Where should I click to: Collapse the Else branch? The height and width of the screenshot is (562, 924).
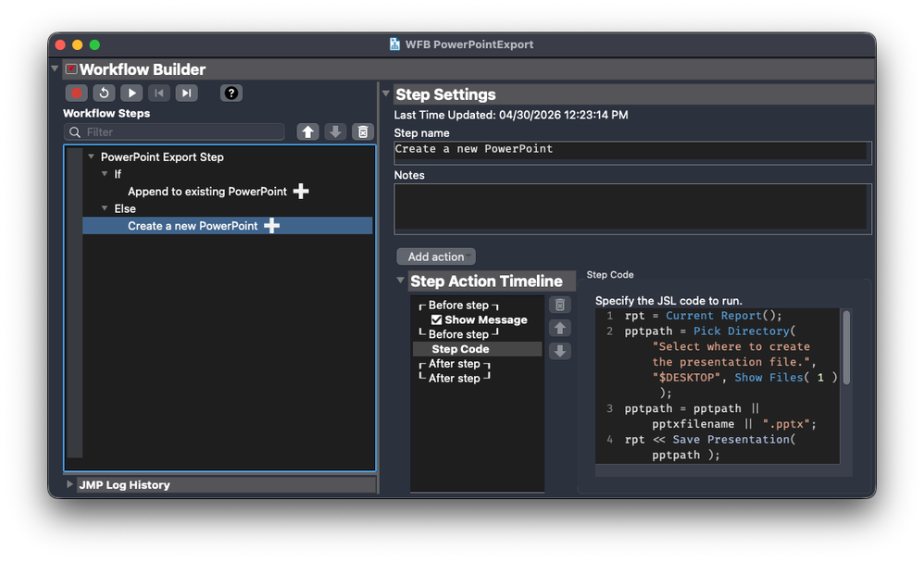(x=105, y=208)
